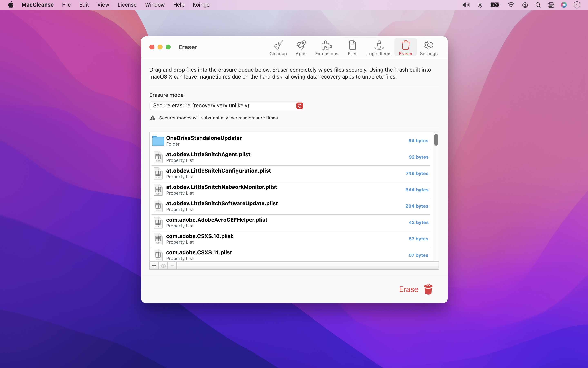The image size is (588, 368).
Task: Open the Settings tab
Action: coord(429,48)
